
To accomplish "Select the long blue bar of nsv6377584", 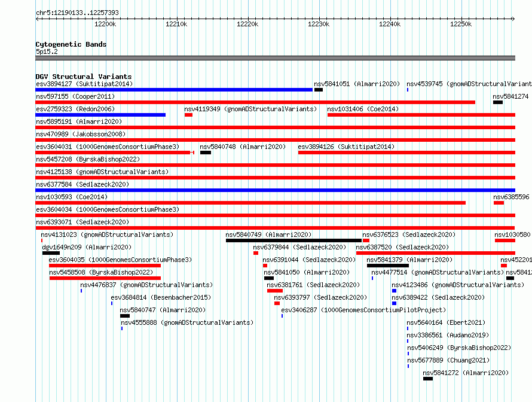I will pyautogui.click(x=276, y=190).
